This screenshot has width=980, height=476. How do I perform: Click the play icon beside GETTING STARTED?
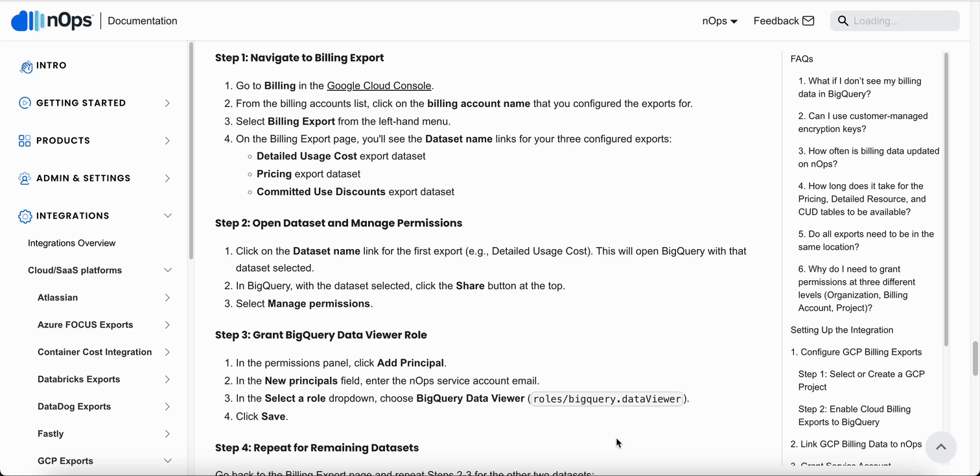click(25, 102)
